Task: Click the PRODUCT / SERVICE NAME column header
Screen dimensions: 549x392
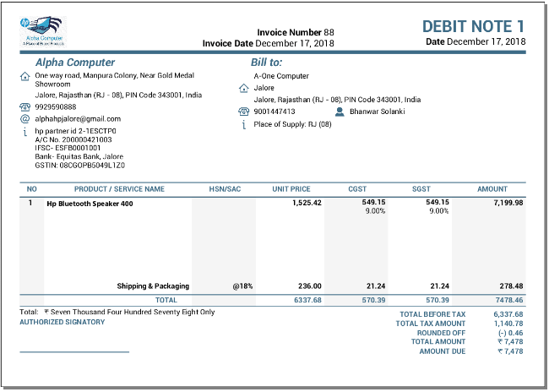Action: [x=119, y=189]
